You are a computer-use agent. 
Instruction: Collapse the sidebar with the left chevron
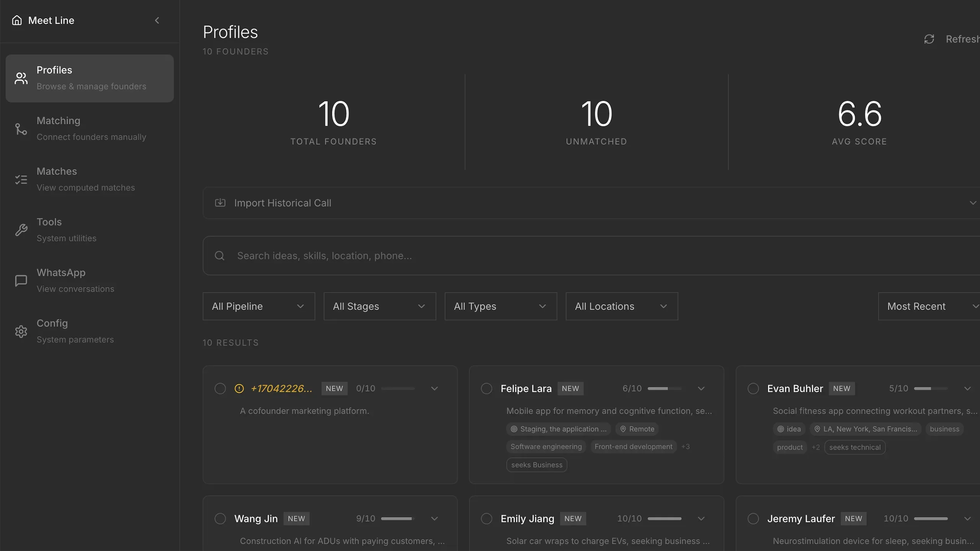click(x=157, y=20)
